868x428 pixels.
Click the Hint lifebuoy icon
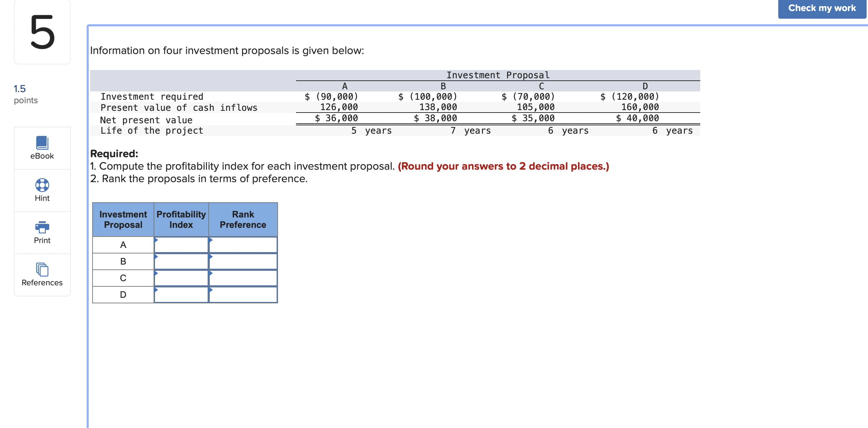(42, 185)
